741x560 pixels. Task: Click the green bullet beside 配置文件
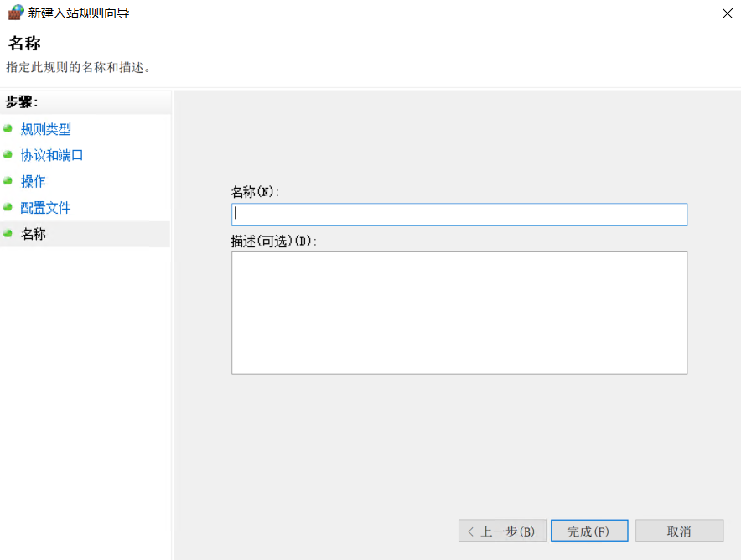coord(8,207)
